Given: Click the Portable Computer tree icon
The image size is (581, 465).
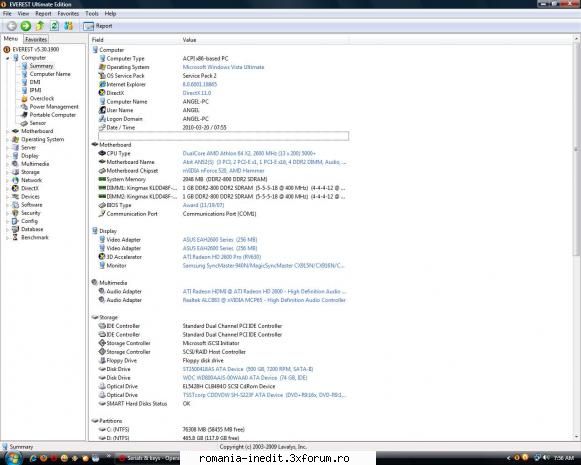Looking at the screenshot, I should (x=24, y=115).
